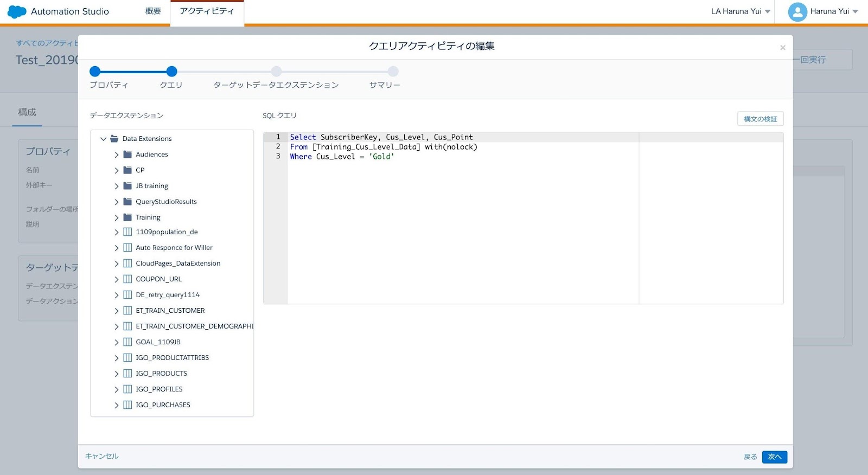Expand the CP folder chevron
The height and width of the screenshot is (475, 868).
pos(116,171)
